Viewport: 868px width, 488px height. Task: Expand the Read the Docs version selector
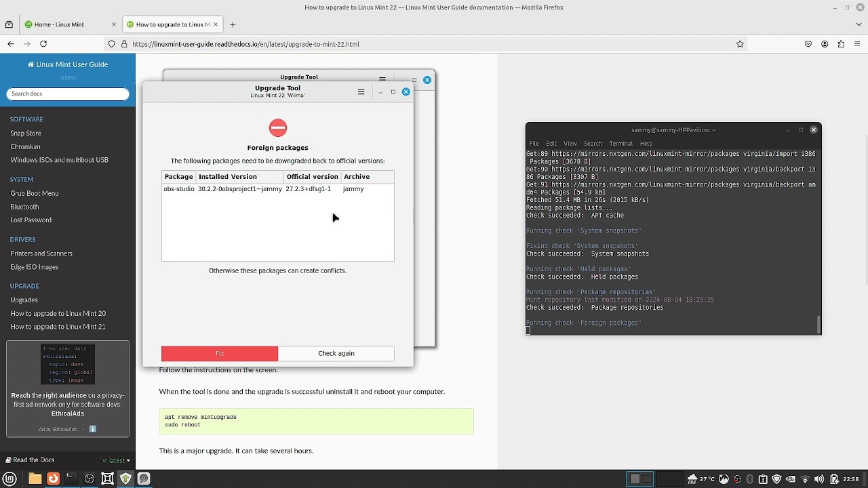point(116,460)
